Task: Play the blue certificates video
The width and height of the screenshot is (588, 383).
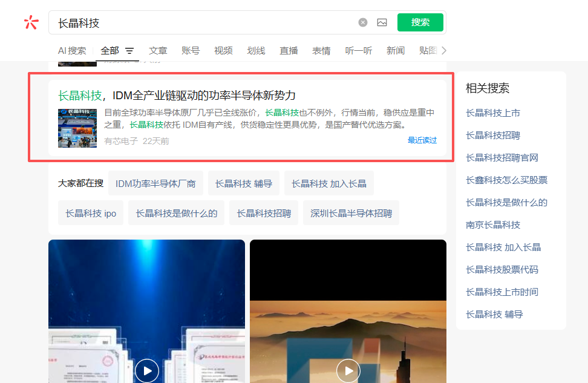Action: point(146,371)
